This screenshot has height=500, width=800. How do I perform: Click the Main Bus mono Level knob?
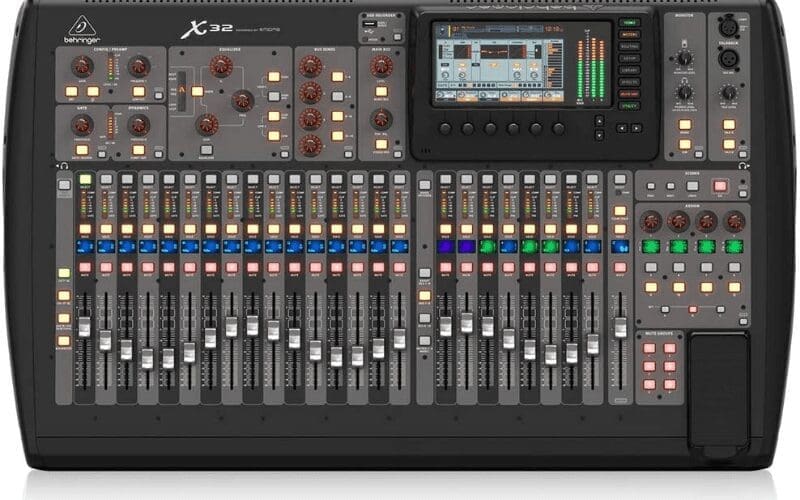pyautogui.click(x=381, y=66)
